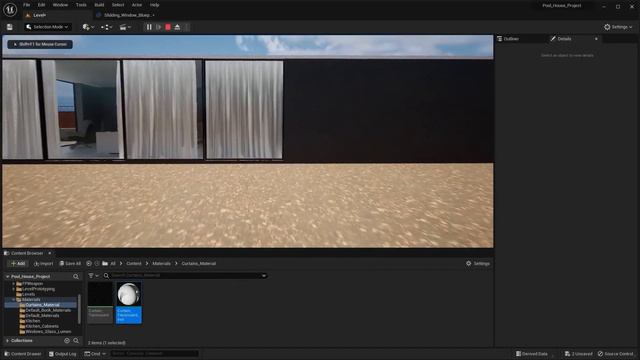Close the Details panel tab
The height and width of the screenshot is (360, 640).
[x=596, y=39]
